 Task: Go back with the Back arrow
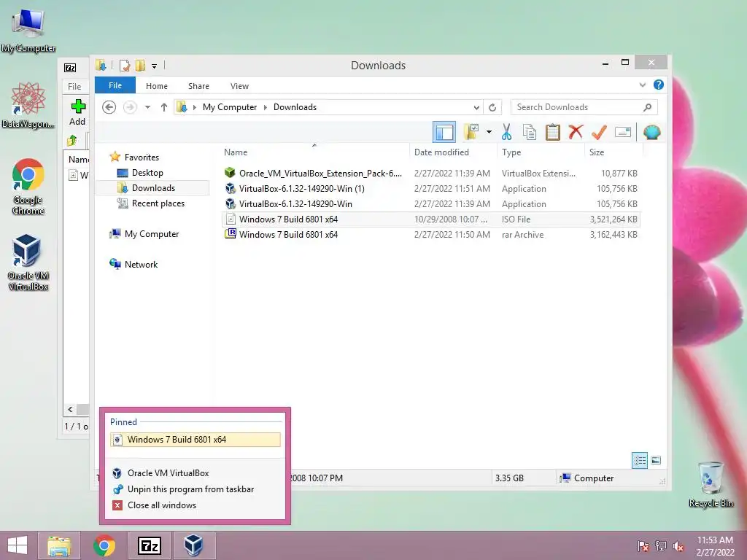coord(109,107)
